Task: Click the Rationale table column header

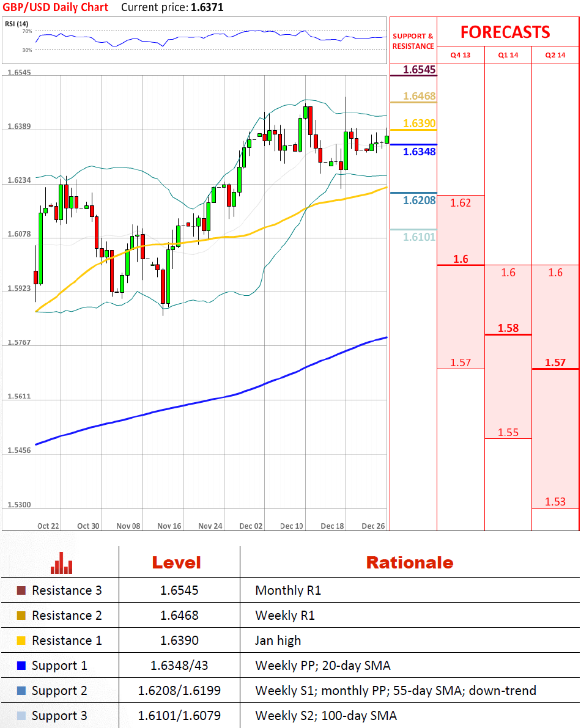Action: click(x=410, y=563)
